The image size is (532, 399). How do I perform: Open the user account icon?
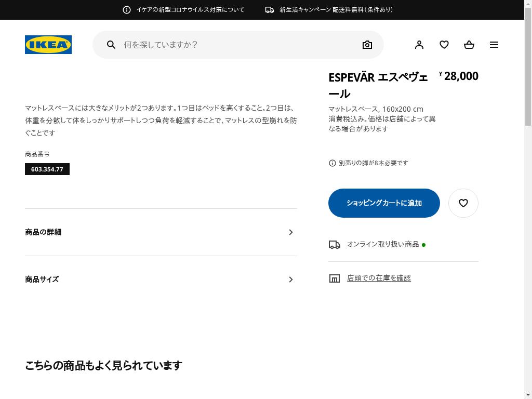(x=419, y=45)
